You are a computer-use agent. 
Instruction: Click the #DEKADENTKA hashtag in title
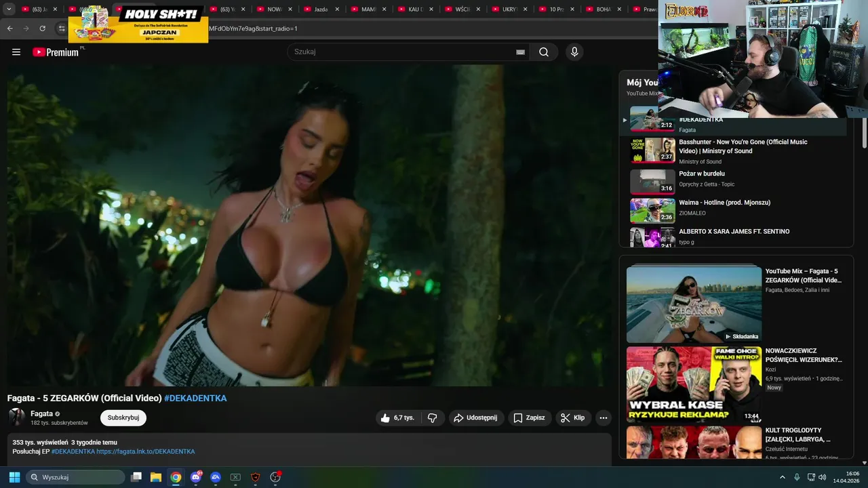coord(195,398)
